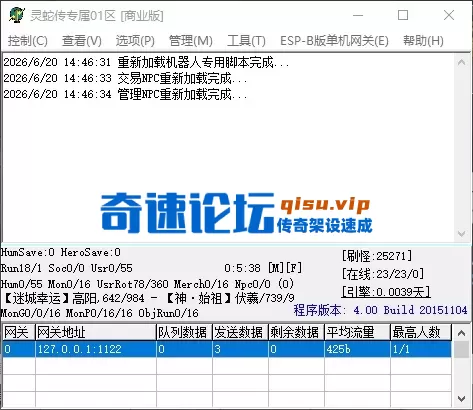Viewport: 473px width, 410px height.
Task: Click the MonG0/0/16 MonP0/16/16 status line
Action: tap(100, 313)
